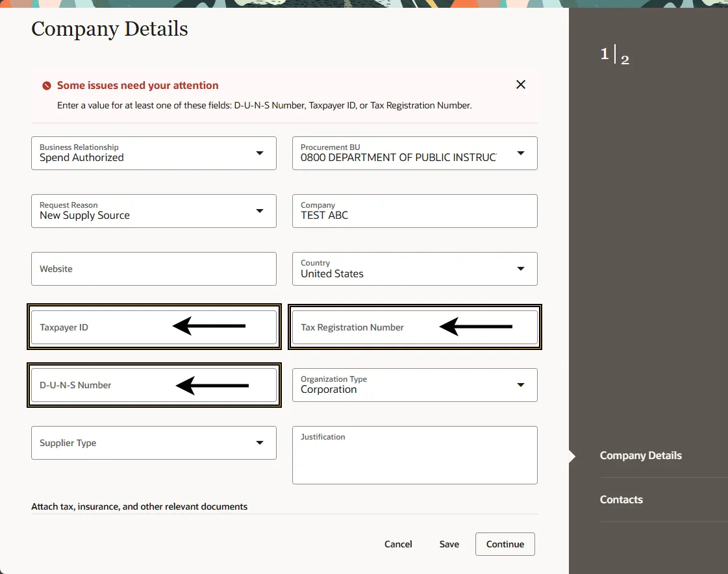Click inside the Justification text area
728x574 pixels.
414,461
